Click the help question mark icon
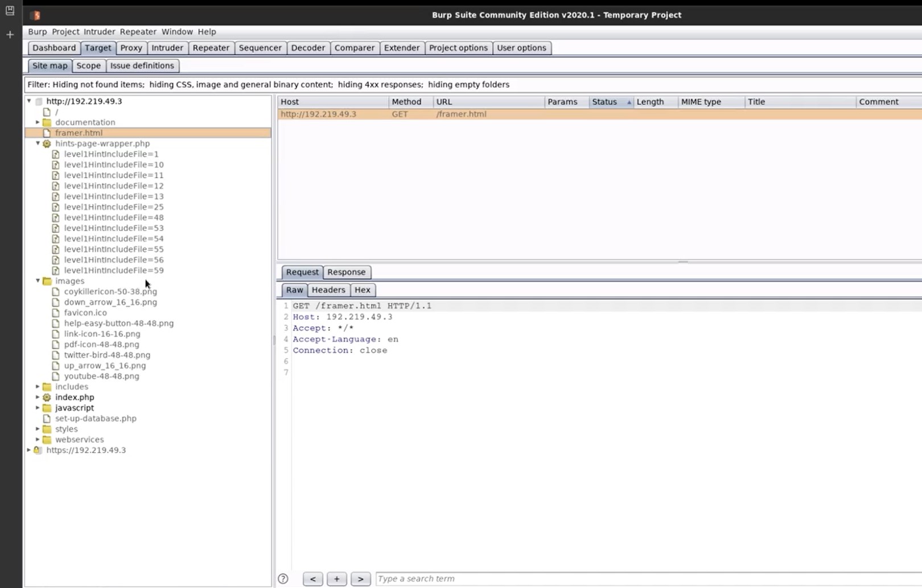 (x=283, y=579)
